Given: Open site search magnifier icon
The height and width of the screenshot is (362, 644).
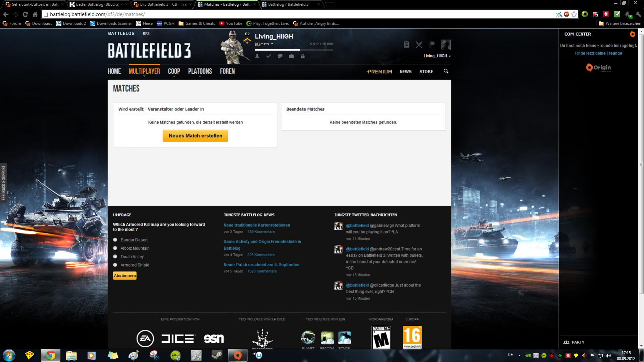Looking at the screenshot, I should [446, 71].
